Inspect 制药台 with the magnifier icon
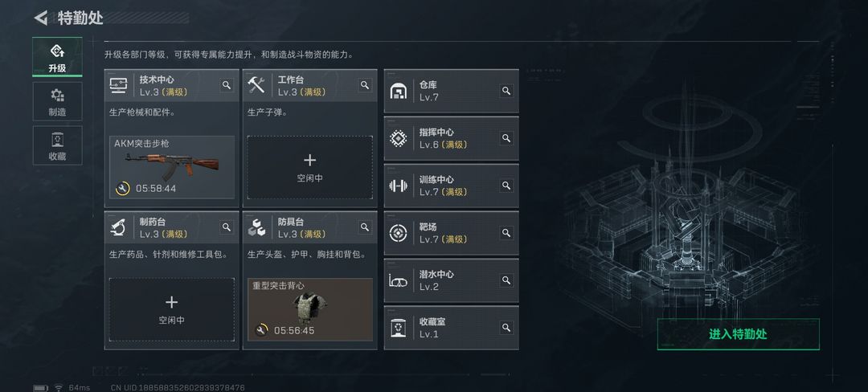This screenshot has height=392, width=868. pos(227,227)
